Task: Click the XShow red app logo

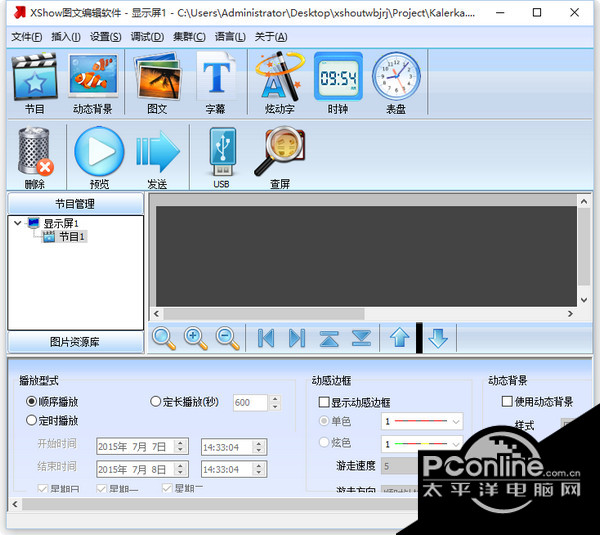Action: coord(20,12)
